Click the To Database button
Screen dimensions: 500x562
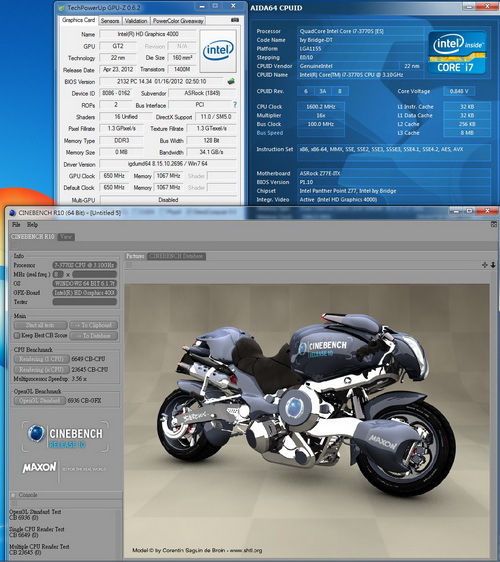(x=93, y=335)
